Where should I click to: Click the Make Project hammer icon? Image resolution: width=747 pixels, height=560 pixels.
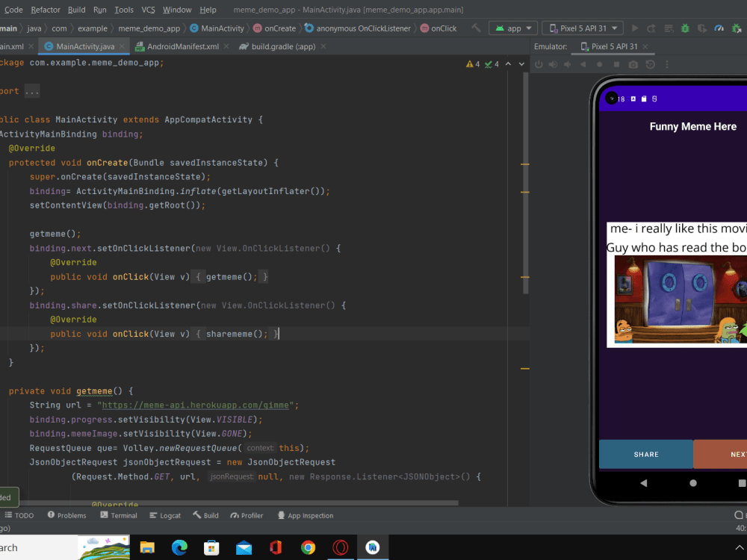point(476,28)
